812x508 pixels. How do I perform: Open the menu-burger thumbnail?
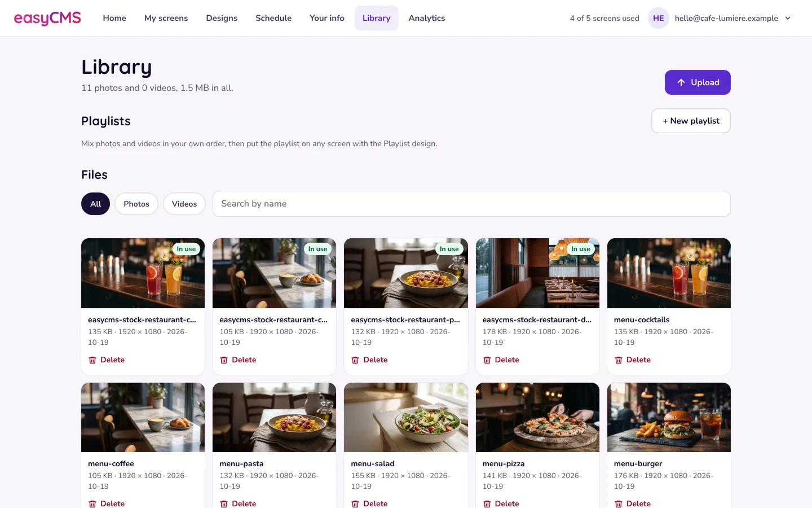[x=669, y=417]
